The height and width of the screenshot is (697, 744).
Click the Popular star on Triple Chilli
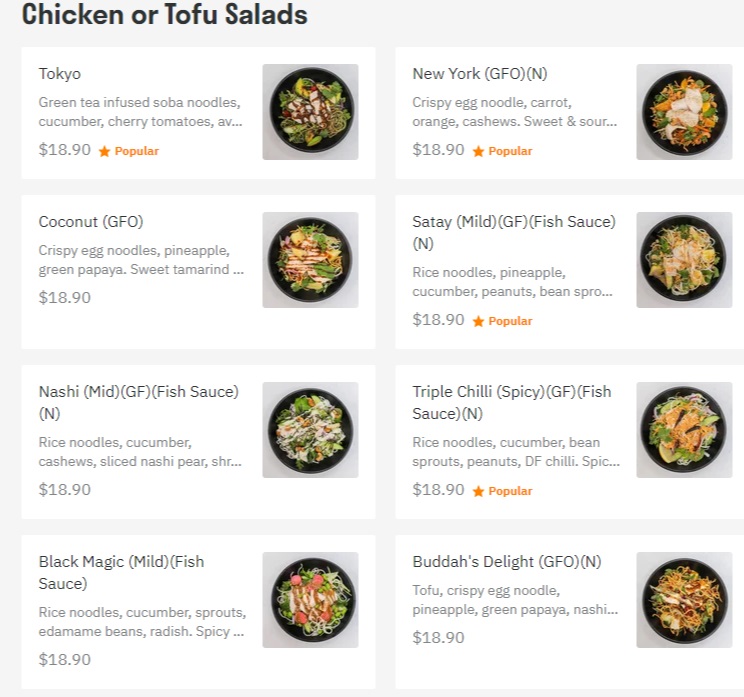coord(478,492)
